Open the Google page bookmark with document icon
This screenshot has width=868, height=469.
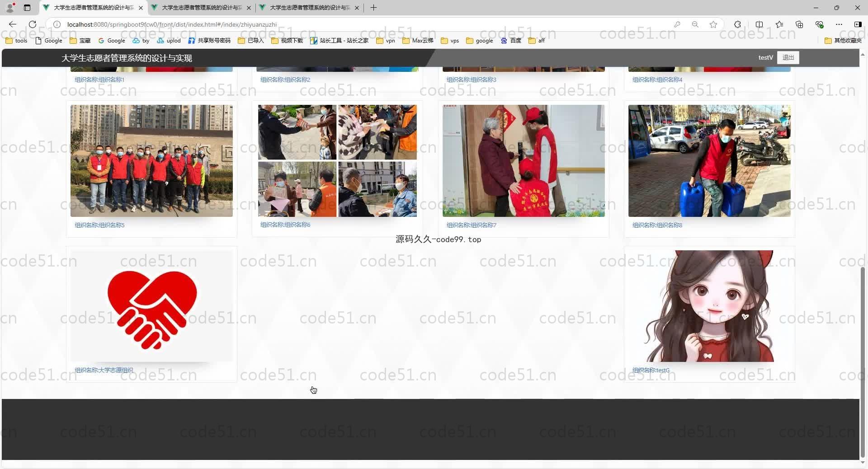[x=49, y=41]
